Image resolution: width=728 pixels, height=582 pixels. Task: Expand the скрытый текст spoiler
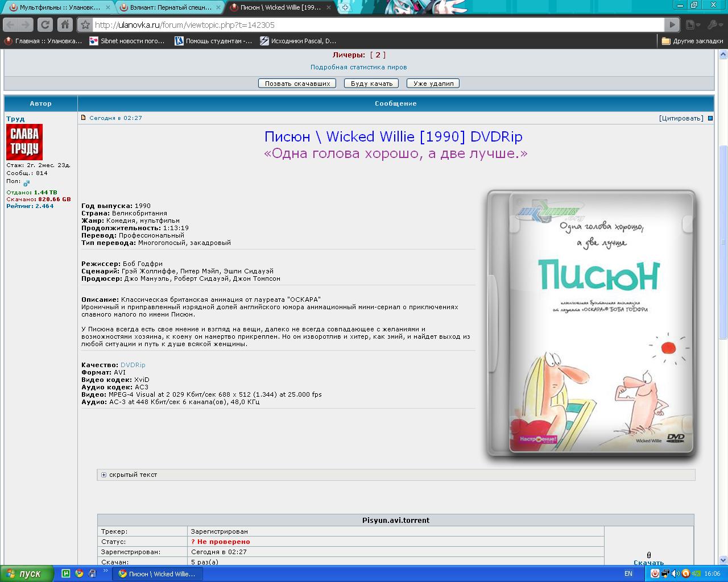[x=104, y=475]
